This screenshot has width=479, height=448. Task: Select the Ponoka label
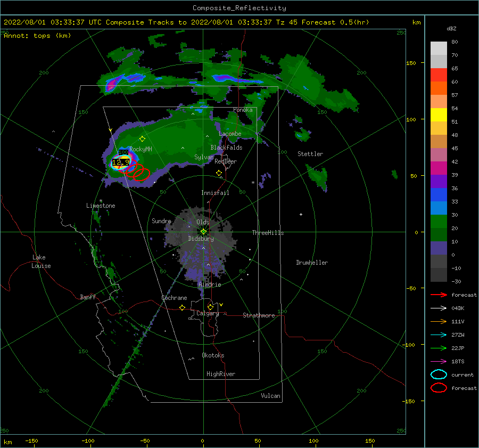243,110
